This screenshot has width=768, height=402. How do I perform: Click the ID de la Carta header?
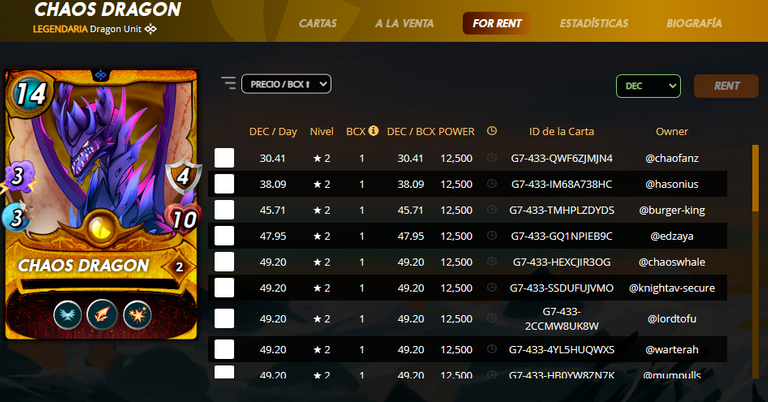[561, 131]
